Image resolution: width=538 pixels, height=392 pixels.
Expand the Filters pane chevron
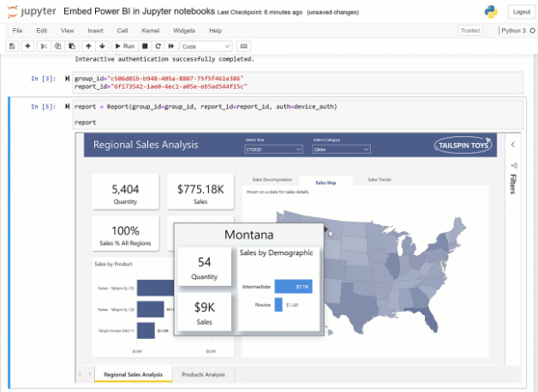(x=513, y=145)
